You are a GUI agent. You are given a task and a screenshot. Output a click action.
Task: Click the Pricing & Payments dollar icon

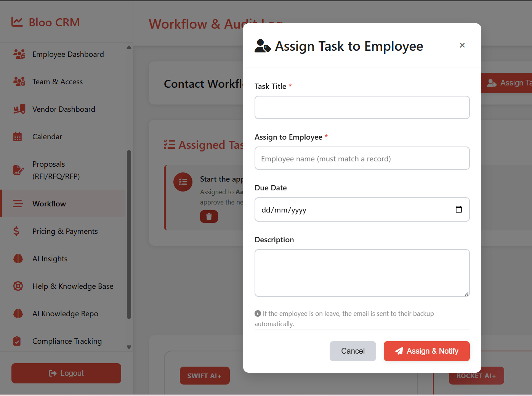pos(16,231)
